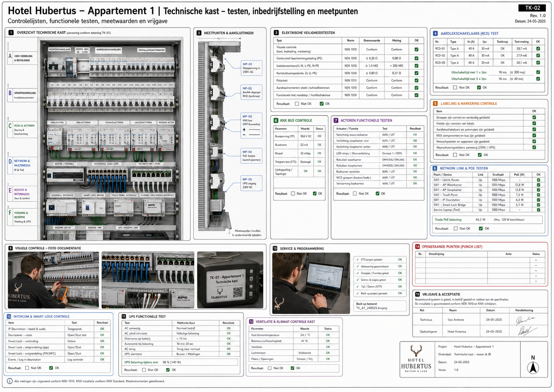Click the Rimpel value 32 mVpp

(x=305, y=153)
